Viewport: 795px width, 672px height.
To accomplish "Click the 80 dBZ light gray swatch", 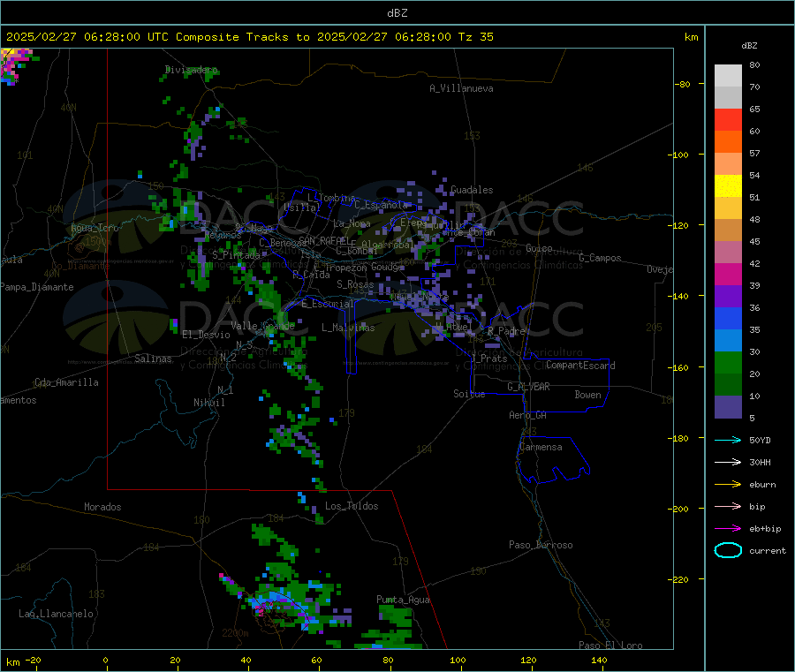I will [x=728, y=76].
